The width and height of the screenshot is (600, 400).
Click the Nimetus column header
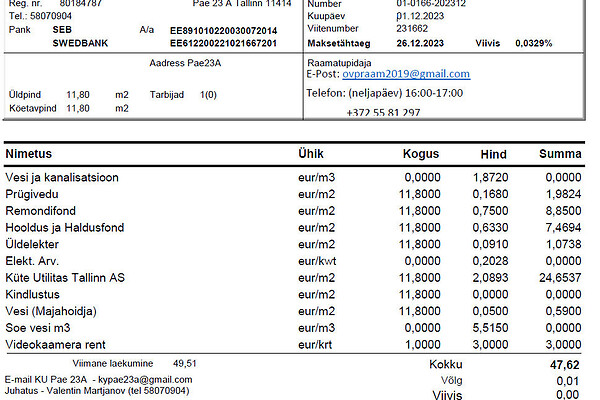pos(28,155)
